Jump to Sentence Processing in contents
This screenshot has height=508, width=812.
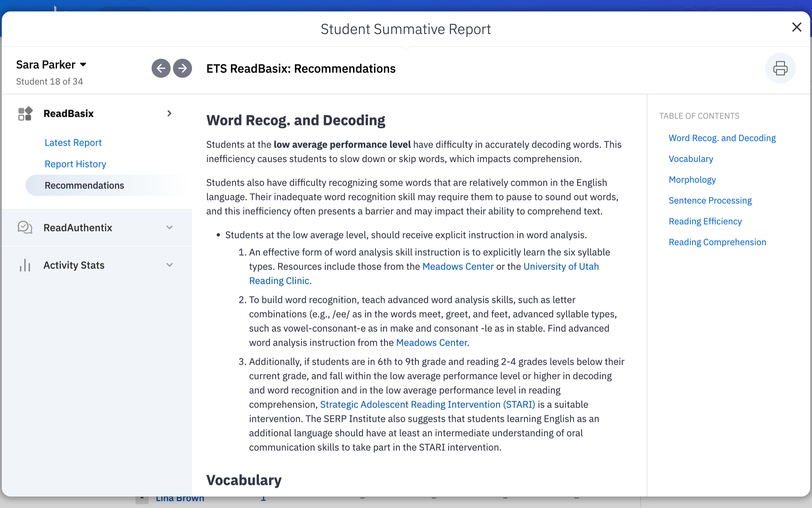point(710,200)
